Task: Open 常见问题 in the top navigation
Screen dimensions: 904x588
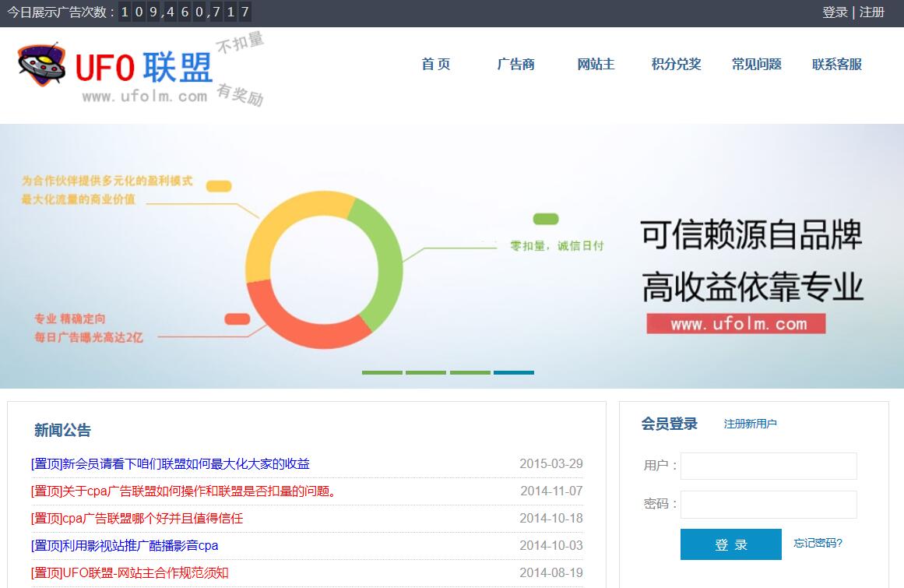Action: pyautogui.click(x=756, y=65)
